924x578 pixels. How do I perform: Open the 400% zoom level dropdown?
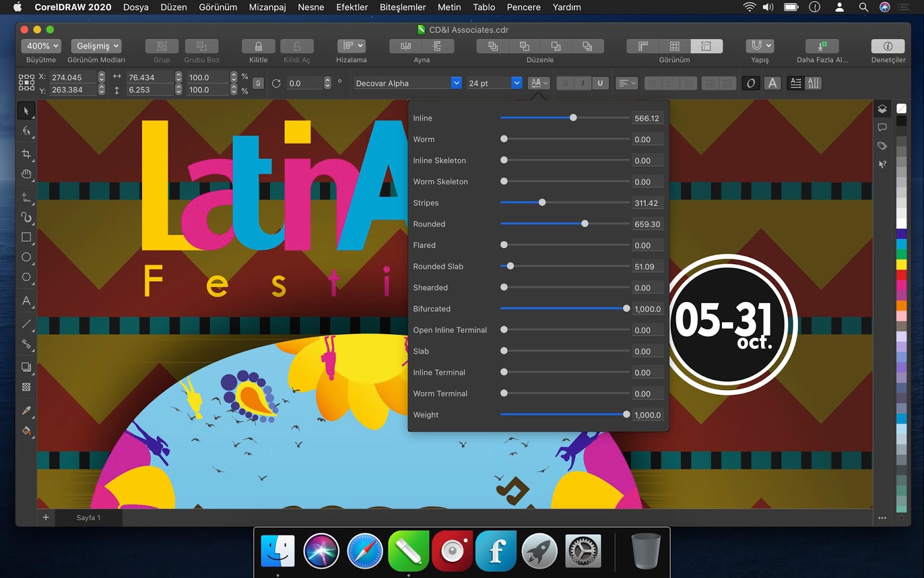[x=41, y=46]
